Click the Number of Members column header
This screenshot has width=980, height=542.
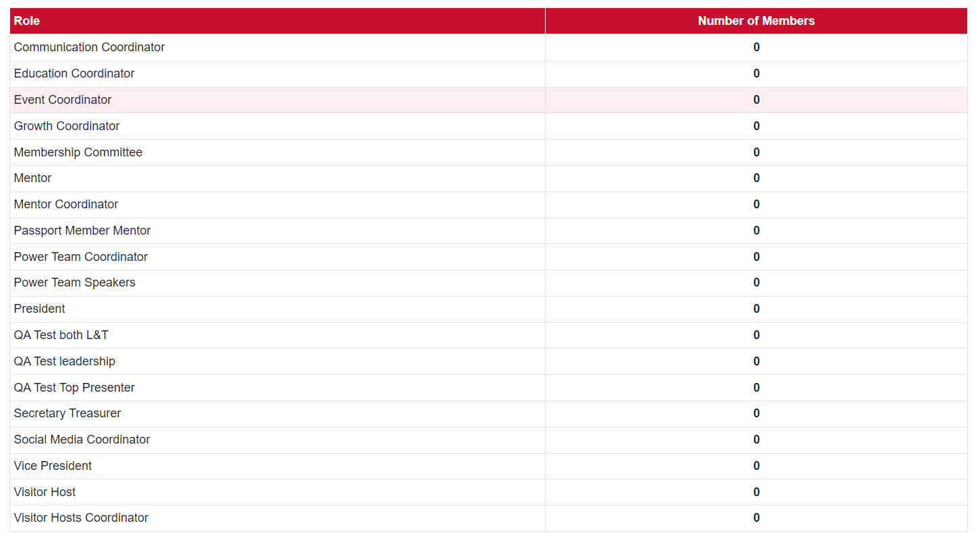pos(755,21)
